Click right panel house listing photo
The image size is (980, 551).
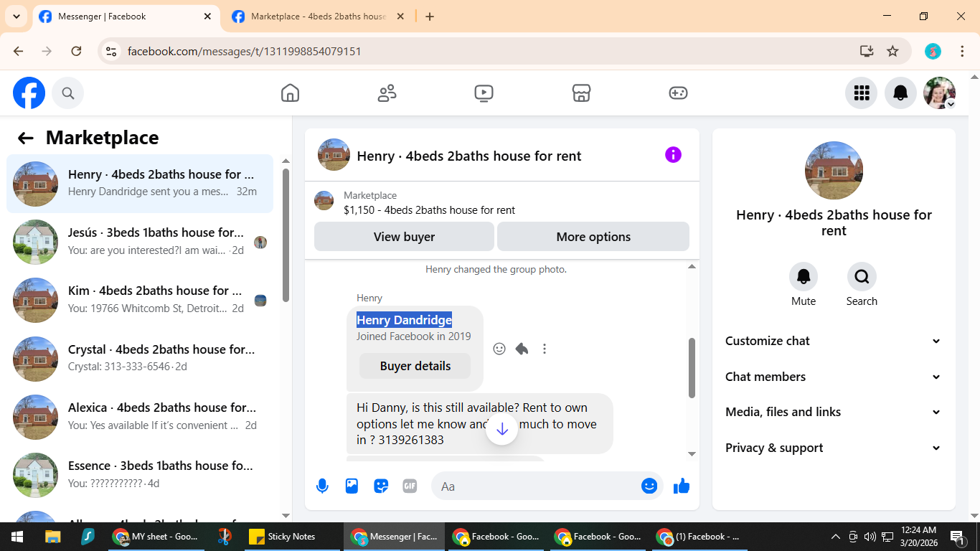point(834,171)
